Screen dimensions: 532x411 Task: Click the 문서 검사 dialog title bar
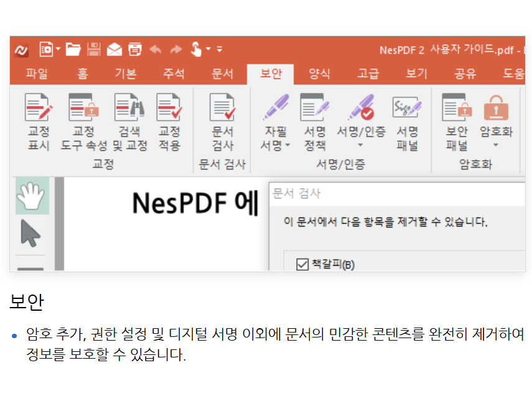coord(397,194)
